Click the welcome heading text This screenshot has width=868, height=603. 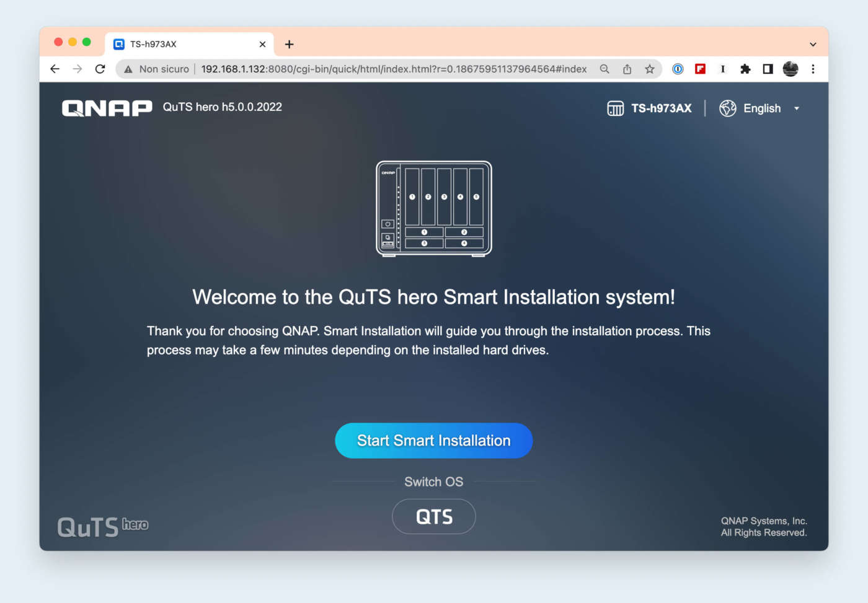point(433,297)
